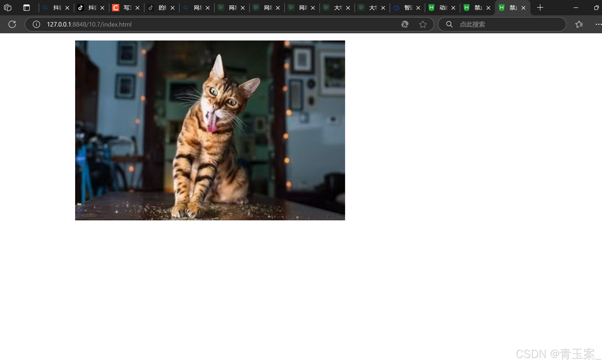Open the Favorites list icon
Image resolution: width=602 pixels, height=364 pixels.
point(579,24)
